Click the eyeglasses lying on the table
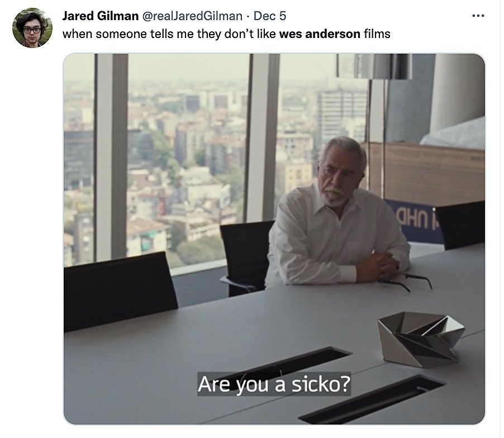 [406, 281]
